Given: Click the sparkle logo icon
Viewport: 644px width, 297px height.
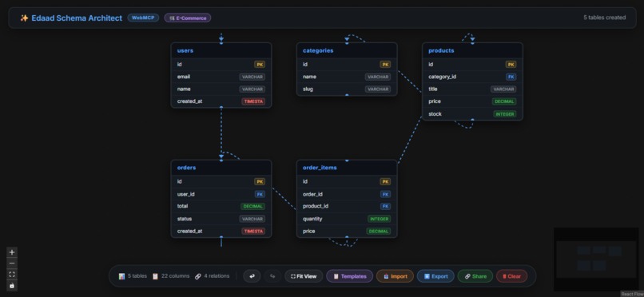Looking at the screenshot, I should coord(24,18).
